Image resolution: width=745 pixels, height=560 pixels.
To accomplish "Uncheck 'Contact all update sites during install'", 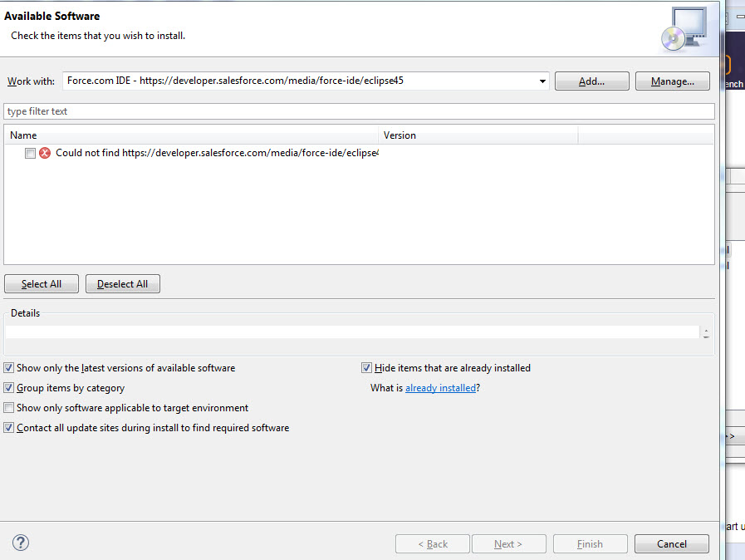I will point(9,428).
